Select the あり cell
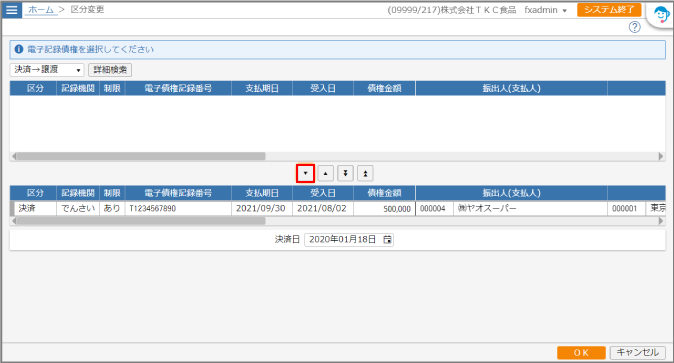This screenshot has height=363, width=674. (112, 208)
